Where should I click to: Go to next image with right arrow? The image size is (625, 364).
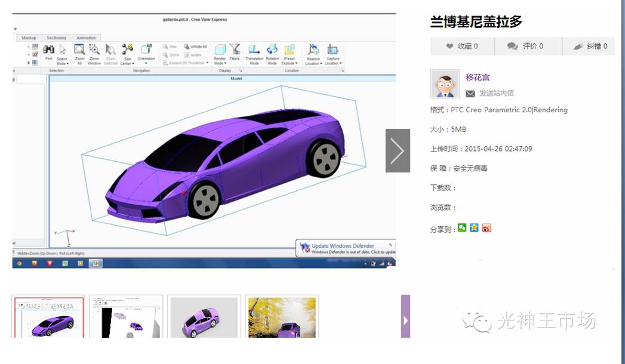(398, 150)
